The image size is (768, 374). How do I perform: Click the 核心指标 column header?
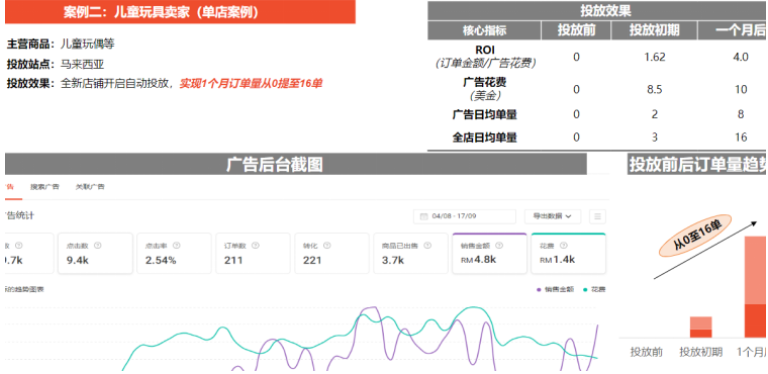click(x=484, y=30)
